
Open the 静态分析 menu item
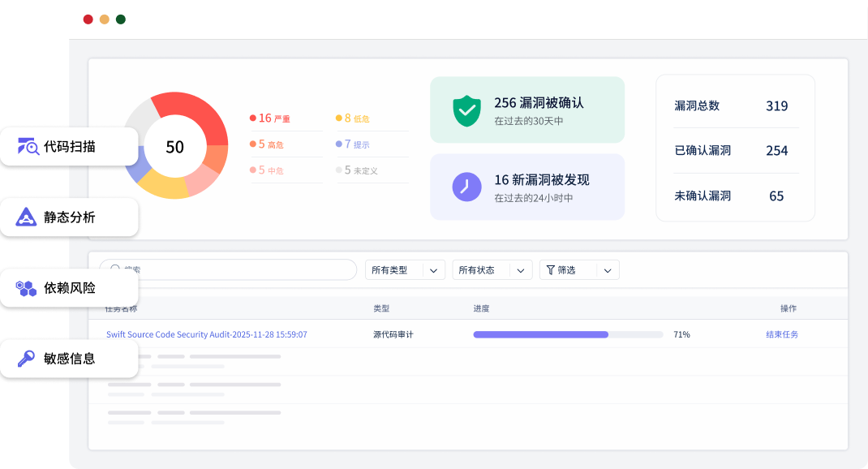69,217
